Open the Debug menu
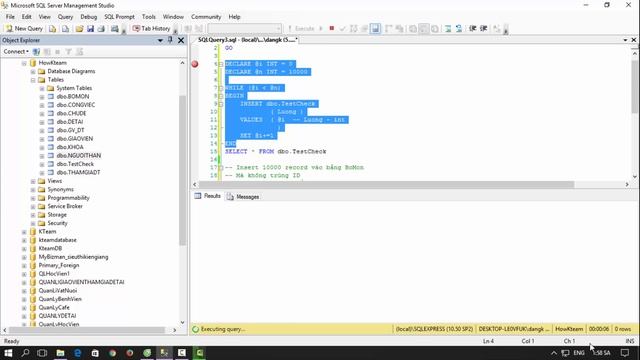This screenshot has height=360, width=640. pyautogui.click(x=89, y=17)
